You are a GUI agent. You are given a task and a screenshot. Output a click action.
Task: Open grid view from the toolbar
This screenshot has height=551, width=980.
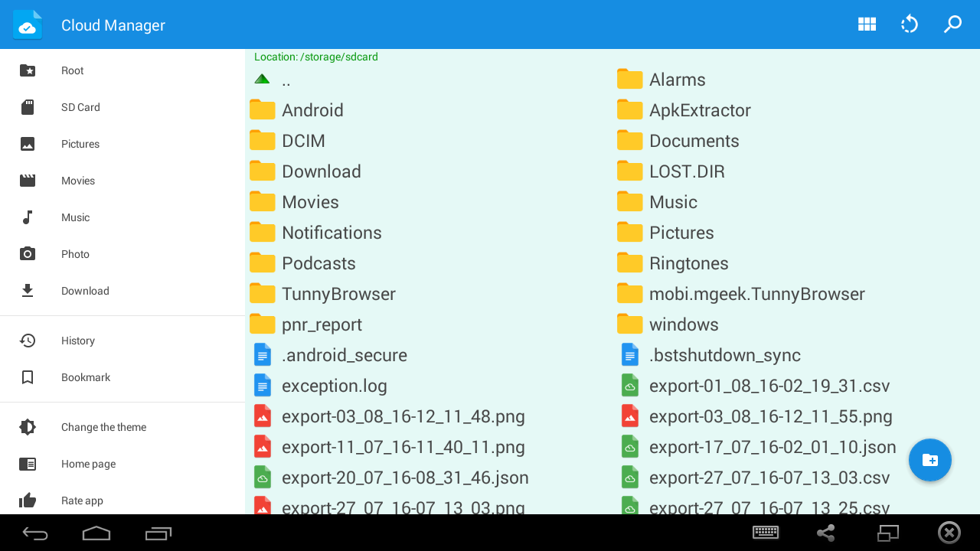coord(867,24)
